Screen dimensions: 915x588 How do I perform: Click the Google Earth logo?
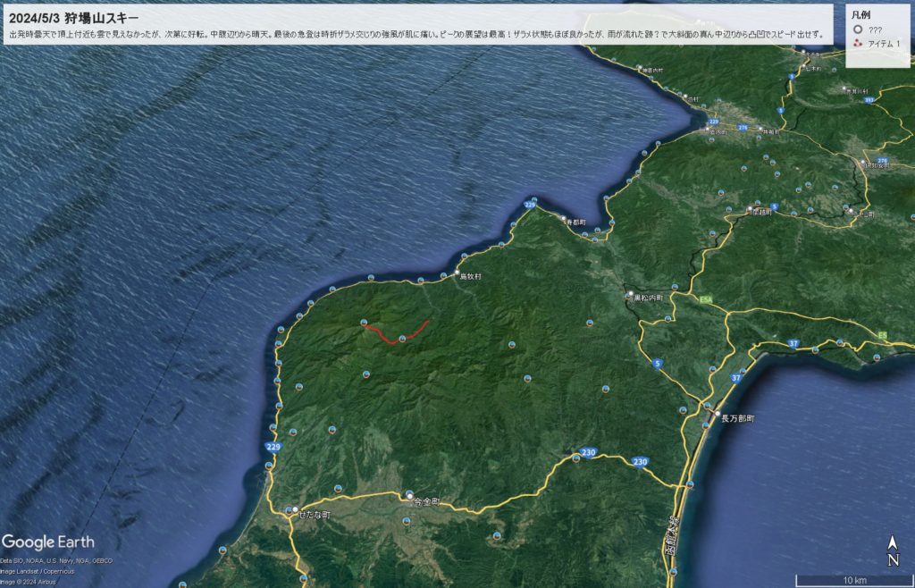click(48, 542)
